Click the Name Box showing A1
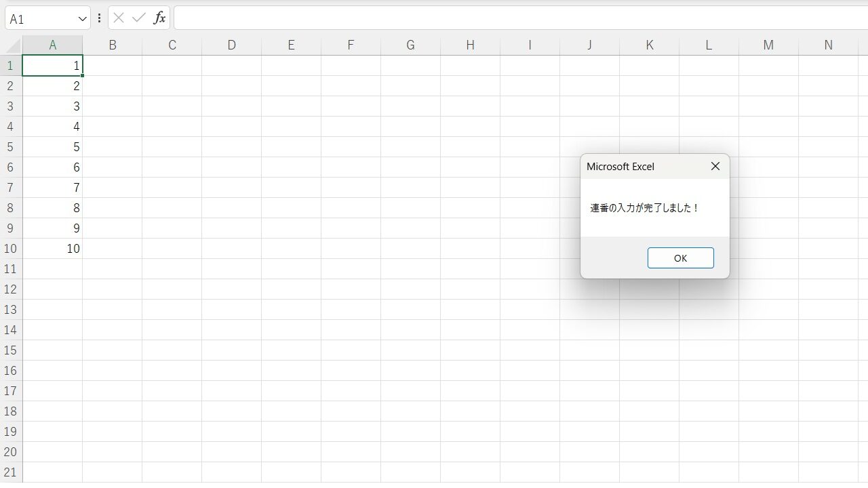This screenshot has height=488, width=868. (39, 19)
